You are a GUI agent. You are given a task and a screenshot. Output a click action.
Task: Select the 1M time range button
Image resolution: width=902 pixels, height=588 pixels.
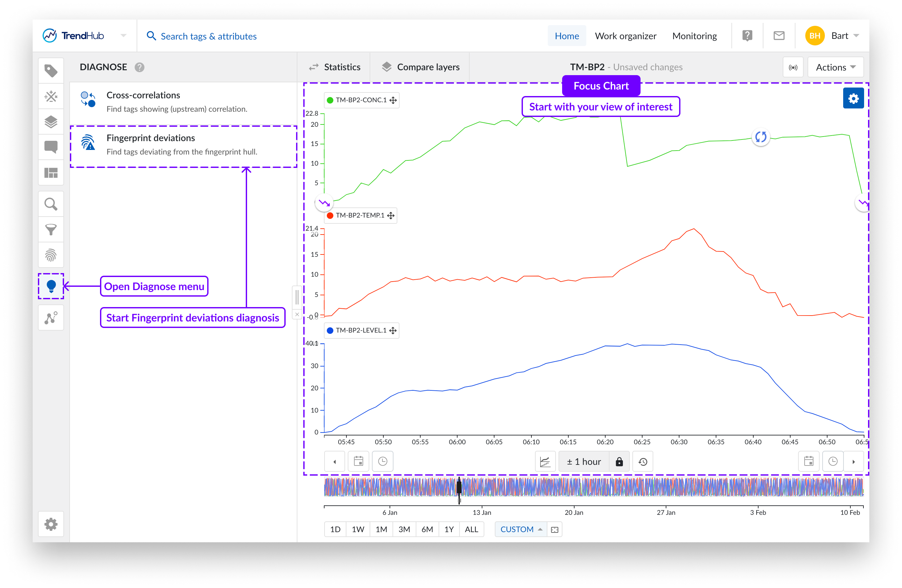381,529
